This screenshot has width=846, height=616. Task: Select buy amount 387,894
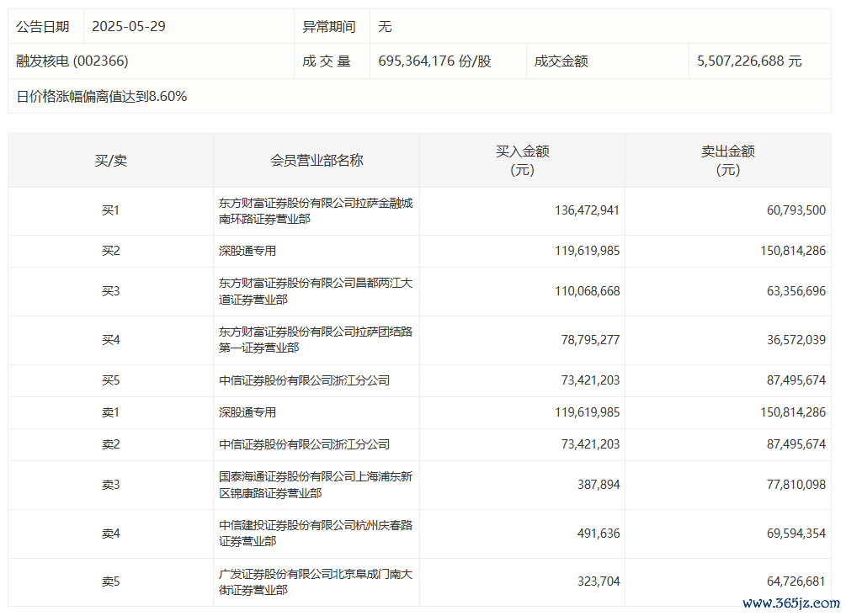tap(599, 485)
